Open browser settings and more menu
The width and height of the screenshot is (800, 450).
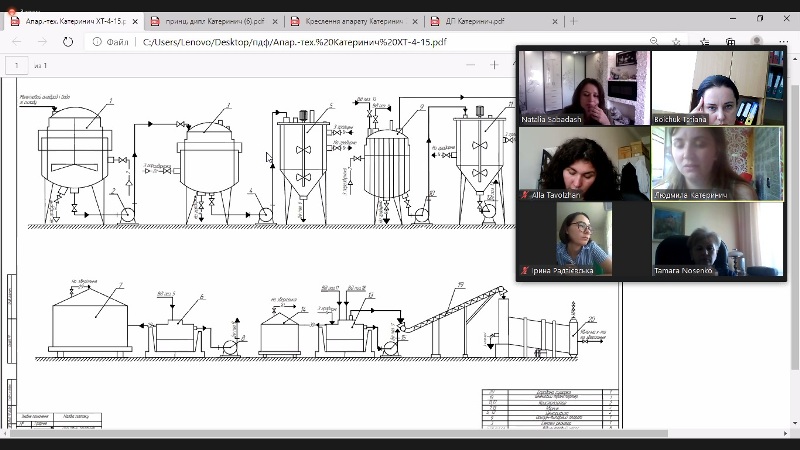click(784, 41)
